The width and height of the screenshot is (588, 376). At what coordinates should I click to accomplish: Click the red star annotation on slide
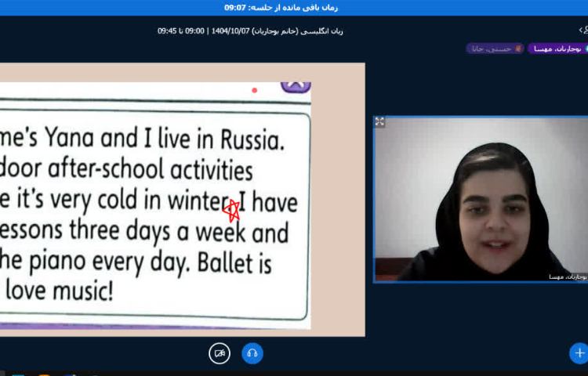tap(230, 209)
